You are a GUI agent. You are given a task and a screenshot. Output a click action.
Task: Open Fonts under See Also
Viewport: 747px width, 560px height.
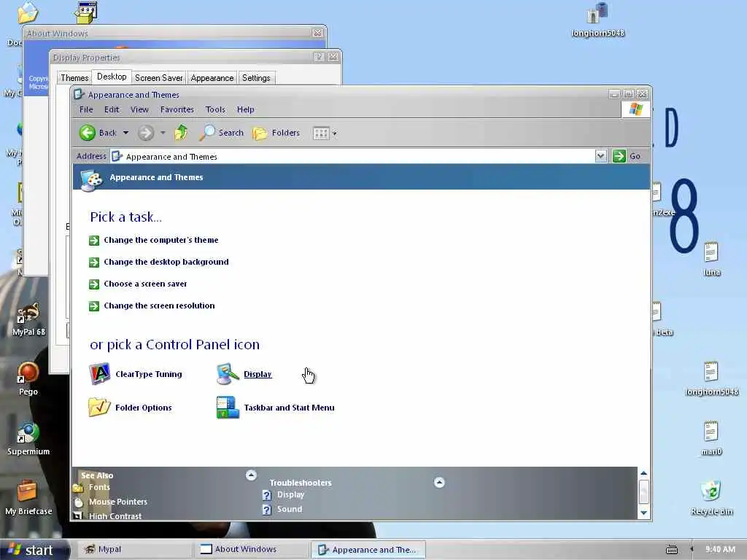[x=99, y=487]
